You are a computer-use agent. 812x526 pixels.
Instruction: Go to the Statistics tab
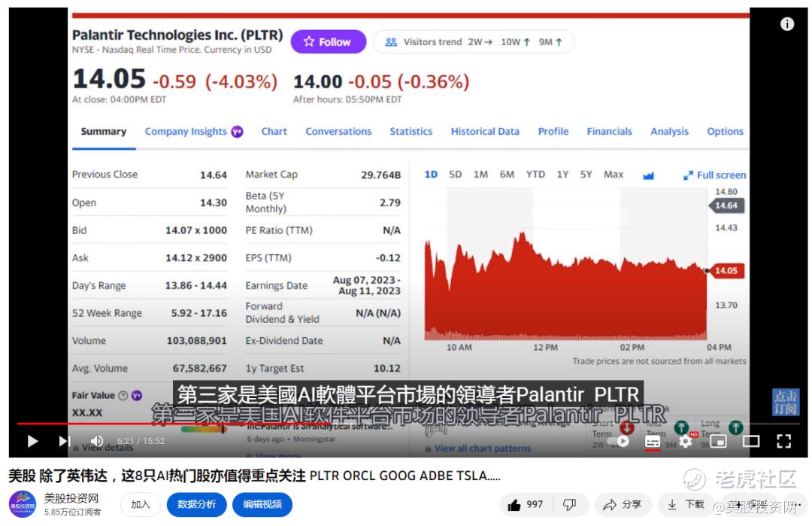411,132
